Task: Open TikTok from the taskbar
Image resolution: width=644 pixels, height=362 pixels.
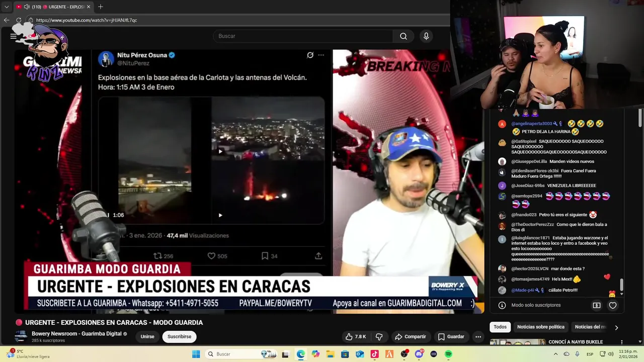Action: (374, 354)
